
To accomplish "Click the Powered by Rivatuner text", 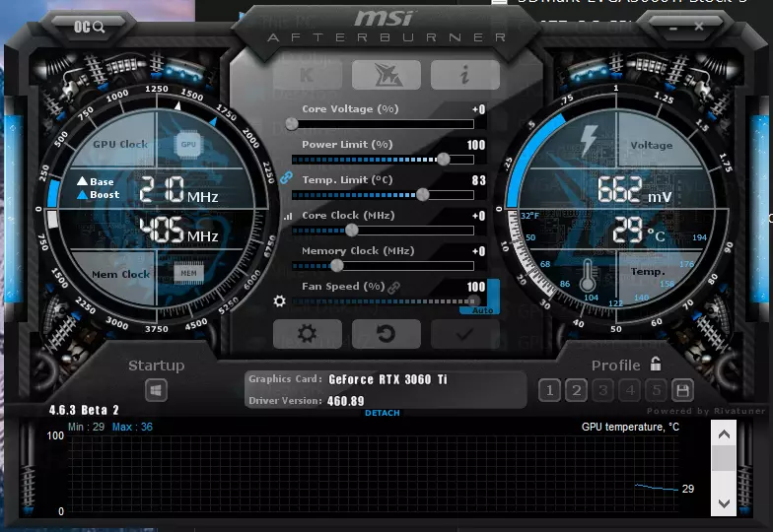I will pyautogui.click(x=706, y=411).
